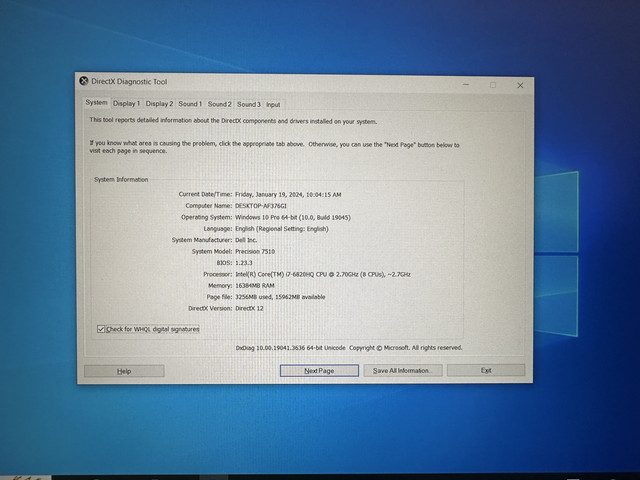Click the DirectX Diagnostic Tool title bar text

(x=129, y=82)
